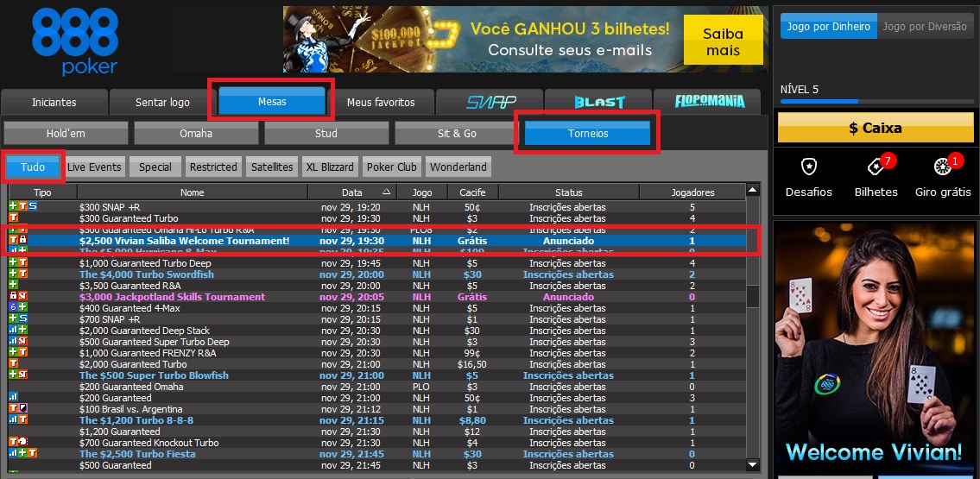The width and height of the screenshot is (980, 479).
Task: Click the plus icon on $1,000 Guaranteed Turbo Deep row
Action: pos(13,263)
